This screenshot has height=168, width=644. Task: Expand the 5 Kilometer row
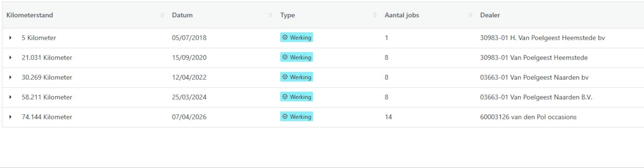[10, 38]
